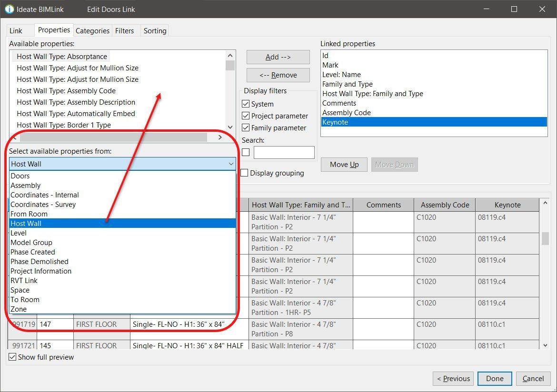Select highlighted Host Wall list option
Viewport: 557px width, 392px height.
122,223
